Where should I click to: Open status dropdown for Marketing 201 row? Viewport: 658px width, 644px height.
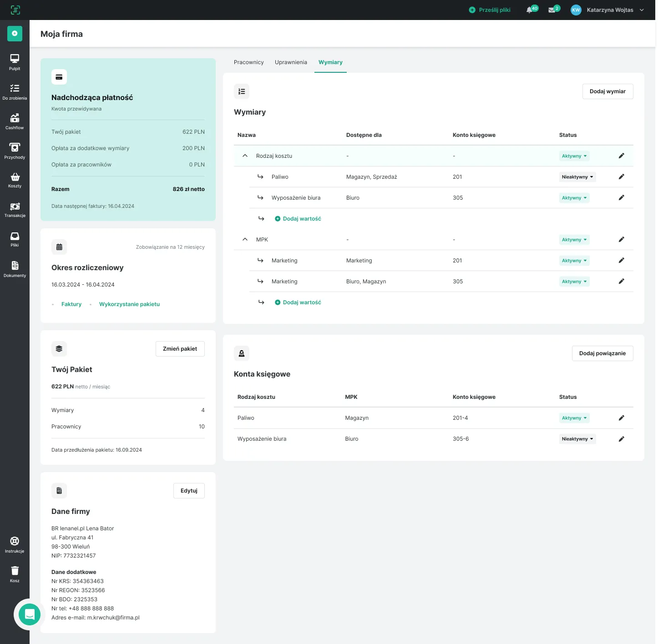tap(574, 261)
